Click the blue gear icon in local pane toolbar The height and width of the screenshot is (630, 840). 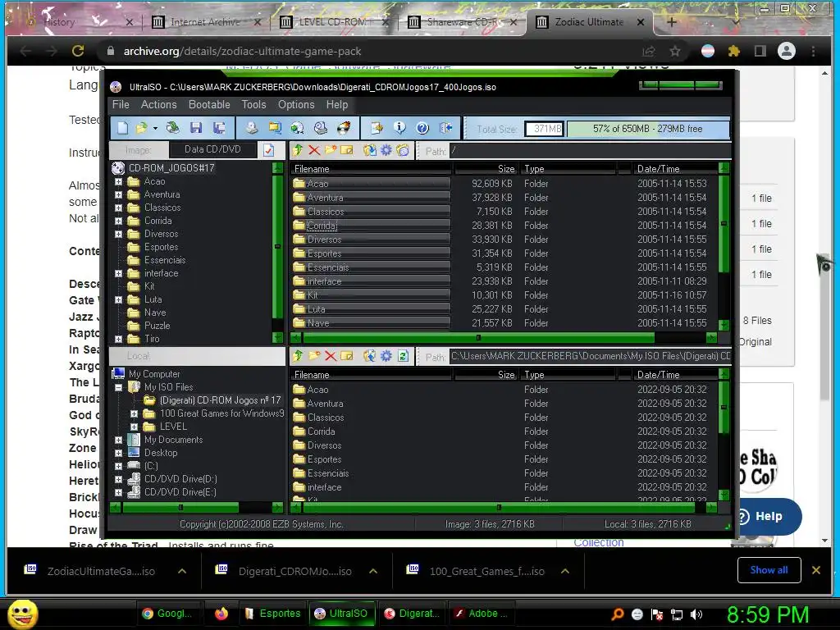pyautogui.click(x=386, y=356)
